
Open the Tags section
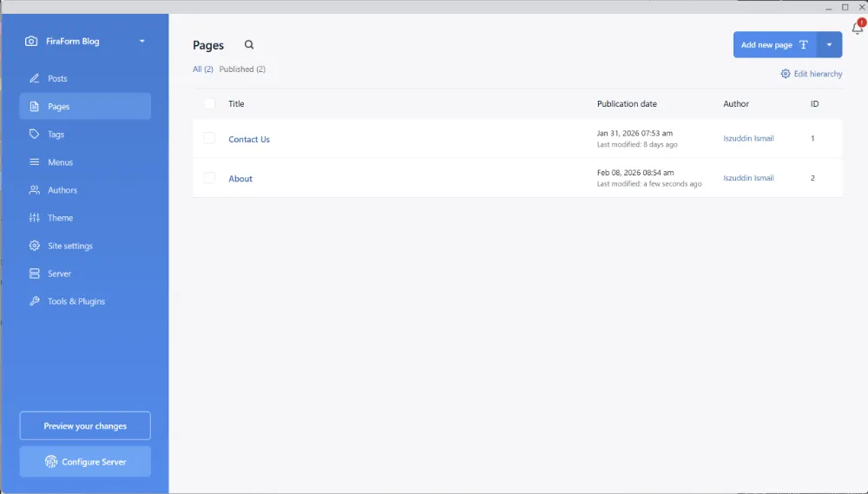coord(85,134)
